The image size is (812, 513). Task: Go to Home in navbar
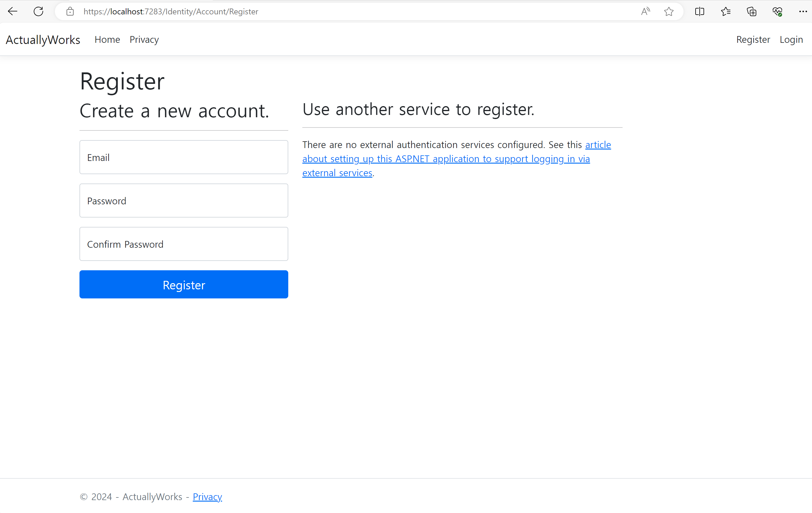(107, 40)
